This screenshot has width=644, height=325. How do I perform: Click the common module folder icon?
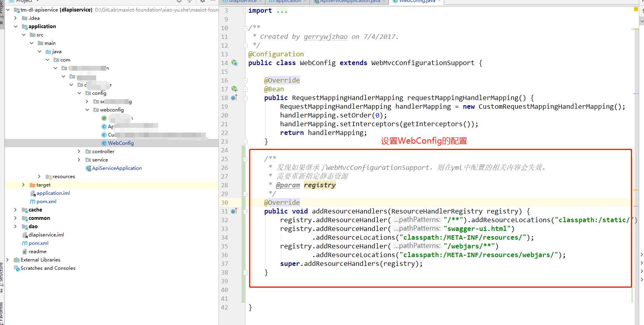point(25,218)
